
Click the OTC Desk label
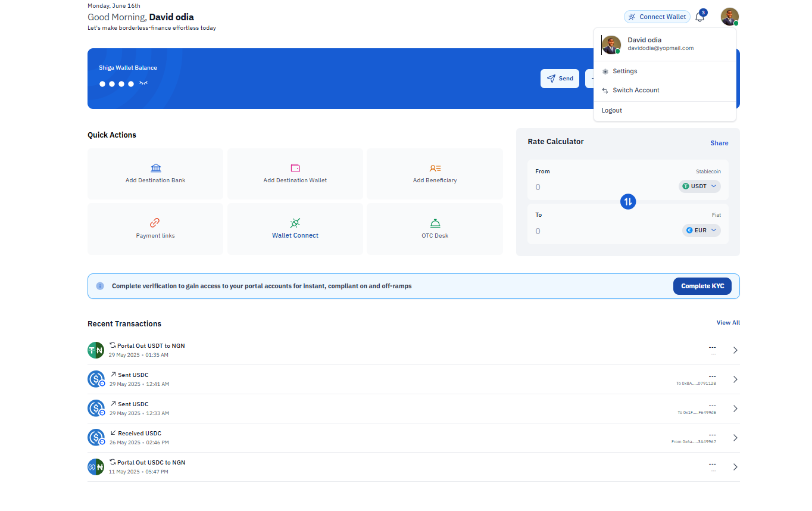tap(435, 236)
